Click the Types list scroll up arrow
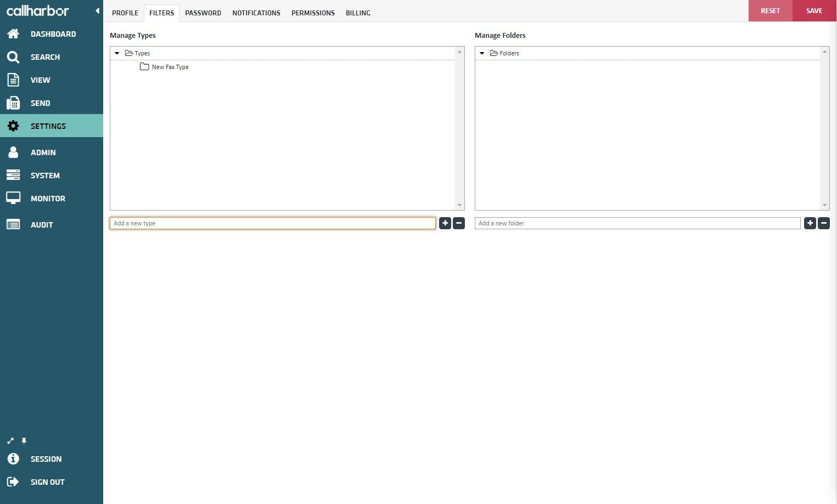This screenshot has width=837, height=504. (460, 52)
